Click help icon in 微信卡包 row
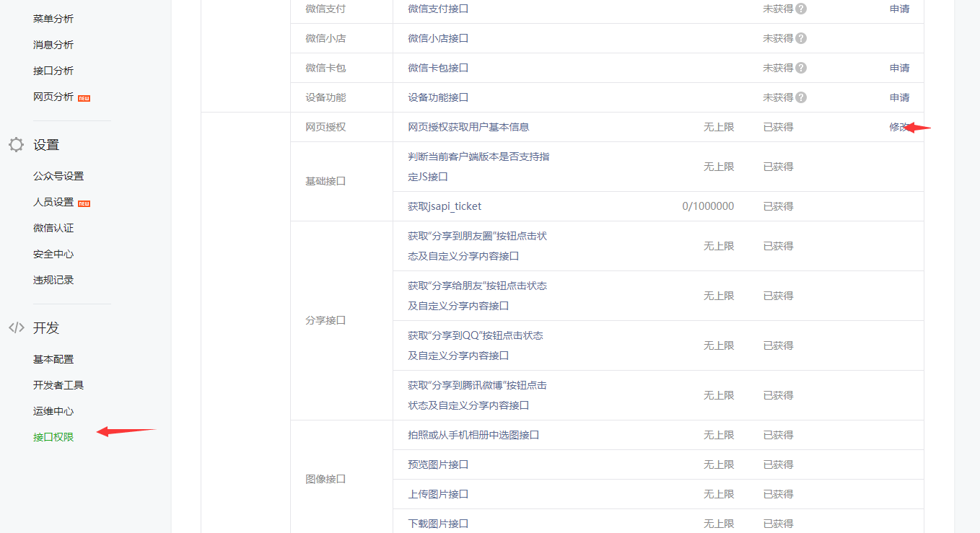This screenshot has width=980, height=533. [x=801, y=68]
